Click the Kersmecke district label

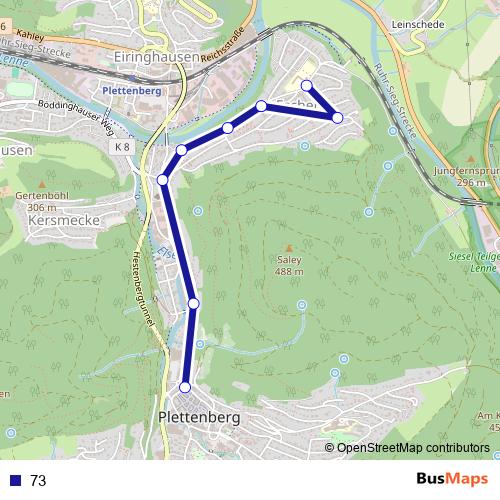tap(64, 220)
